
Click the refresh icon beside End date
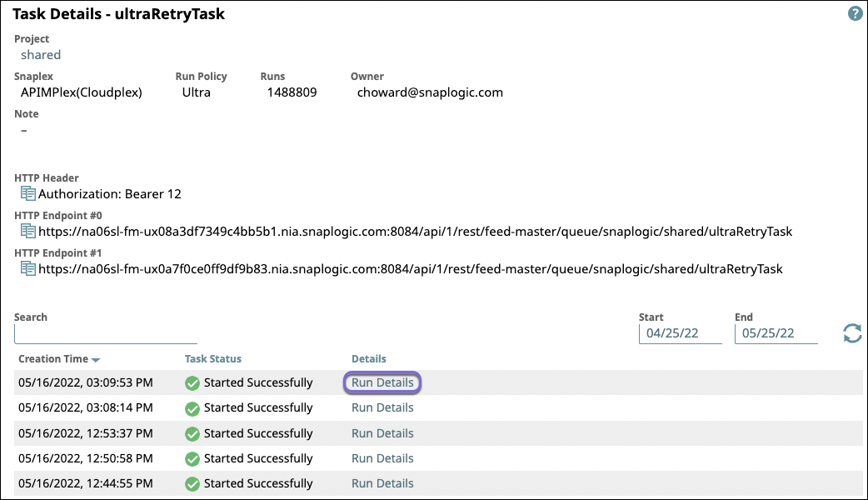coord(852,333)
